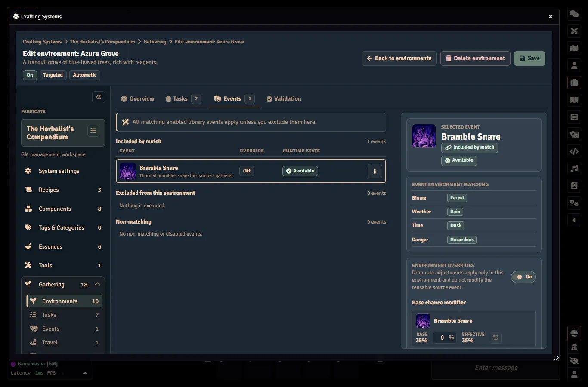Screen dimensions: 588x387
Task: Toggle the crossed-out eye visibility icon
Action: pyautogui.click(x=574, y=361)
